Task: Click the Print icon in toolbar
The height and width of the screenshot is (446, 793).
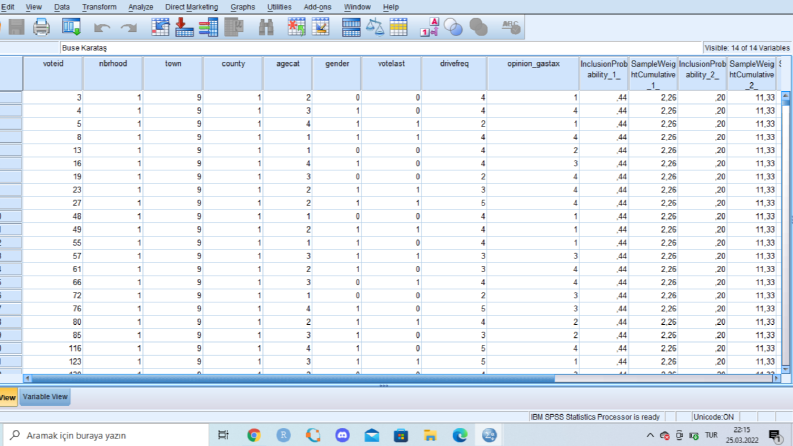Action: coord(41,27)
